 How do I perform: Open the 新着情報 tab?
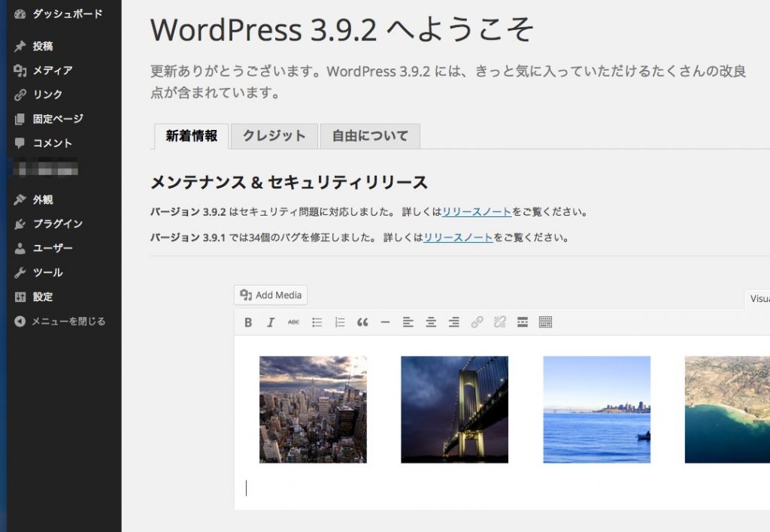click(x=192, y=136)
